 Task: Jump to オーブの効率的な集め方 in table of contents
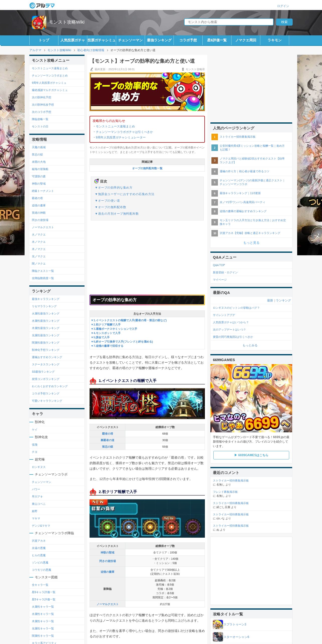coord(114,188)
